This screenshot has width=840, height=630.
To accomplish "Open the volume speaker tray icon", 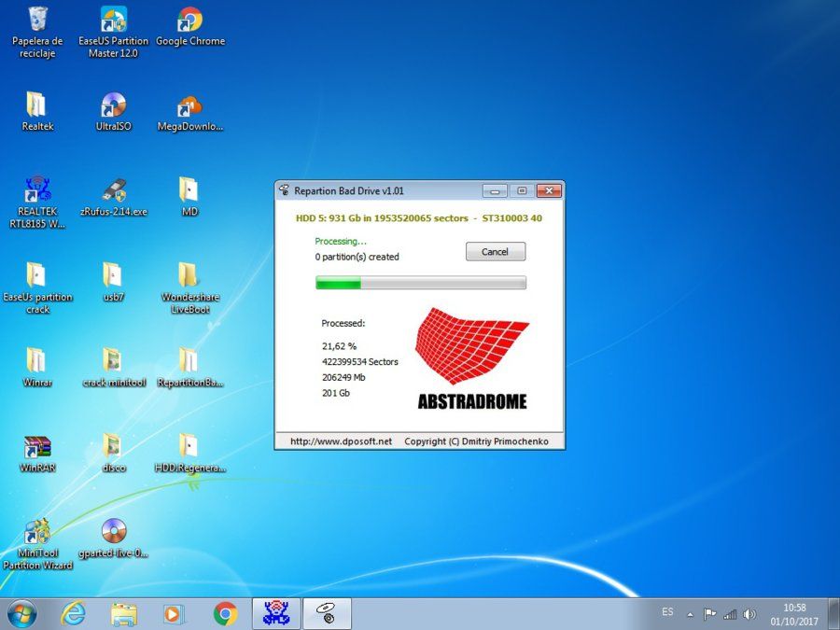I will point(750,614).
